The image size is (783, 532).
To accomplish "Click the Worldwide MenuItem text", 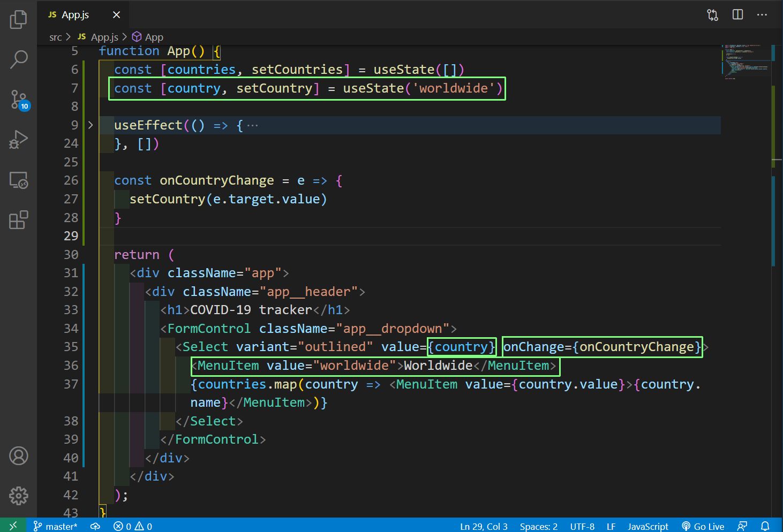I will pyautogui.click(x=438, y=366).
